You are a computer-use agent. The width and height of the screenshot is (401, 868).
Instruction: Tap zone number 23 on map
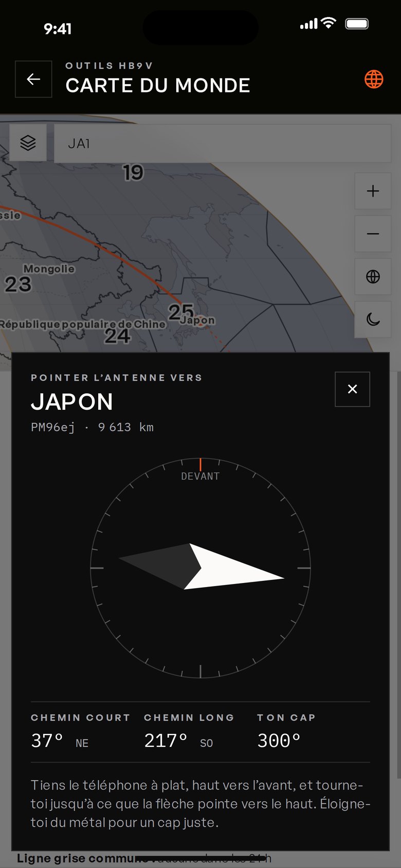click(x=18, y=284)
